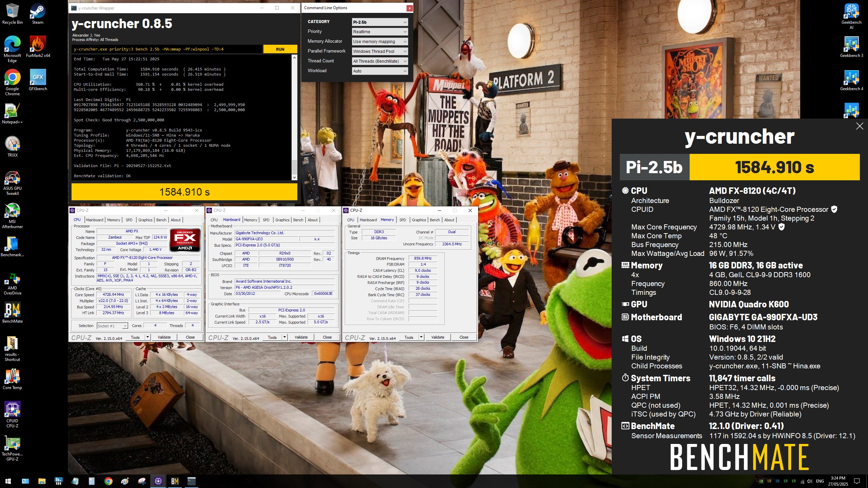Open the volume control tray icon
The image size is (868, 488).
[x=810, y=481]
